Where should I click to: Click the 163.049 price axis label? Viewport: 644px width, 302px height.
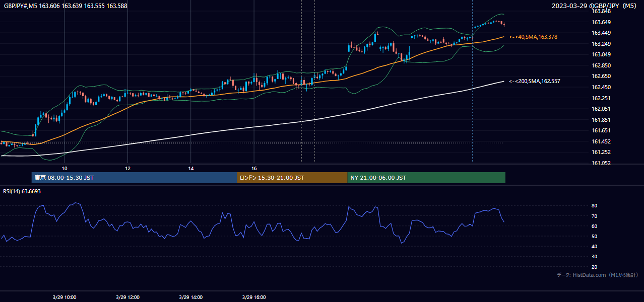pos(601,54)
